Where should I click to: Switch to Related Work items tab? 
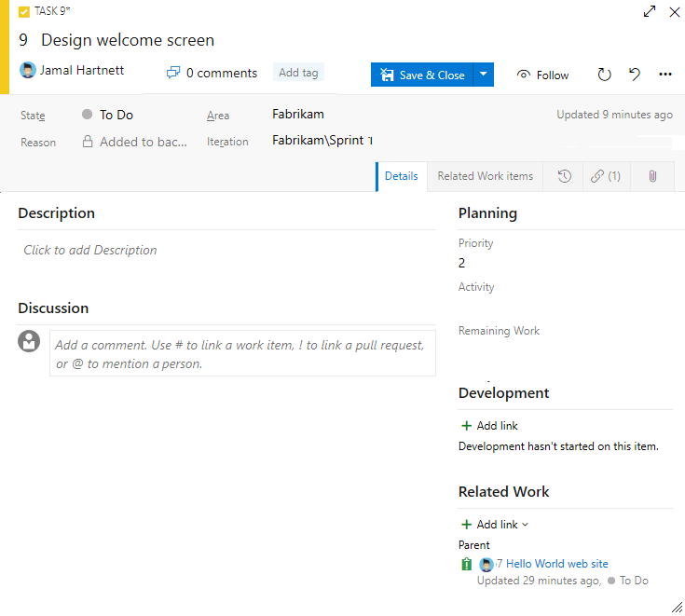(x=485, y=176)
